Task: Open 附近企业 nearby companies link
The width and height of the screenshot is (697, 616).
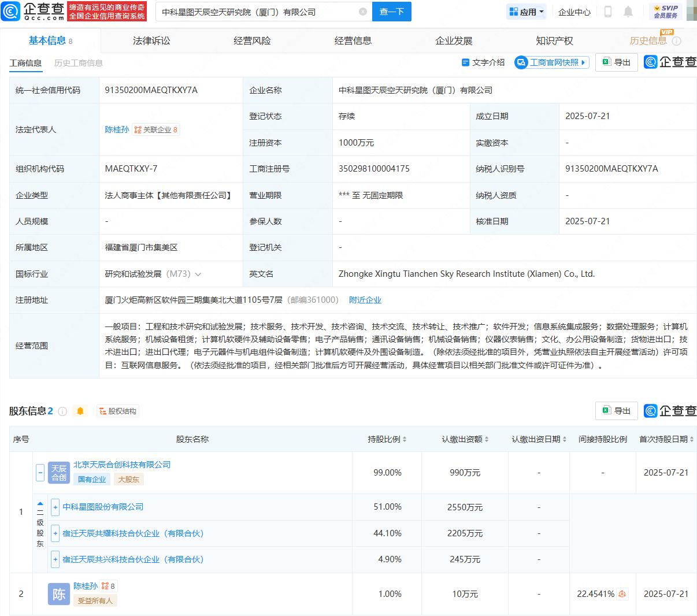Action: click(x=365, y=300)
